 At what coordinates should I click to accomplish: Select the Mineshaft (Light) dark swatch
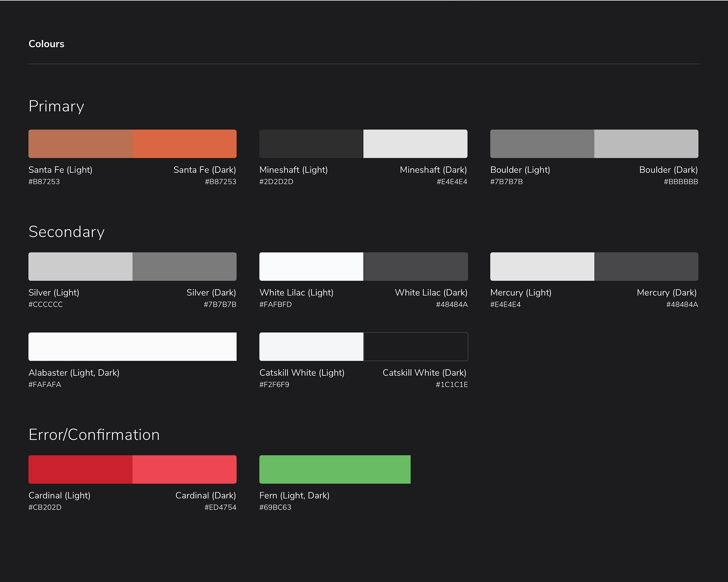[311, 144]
